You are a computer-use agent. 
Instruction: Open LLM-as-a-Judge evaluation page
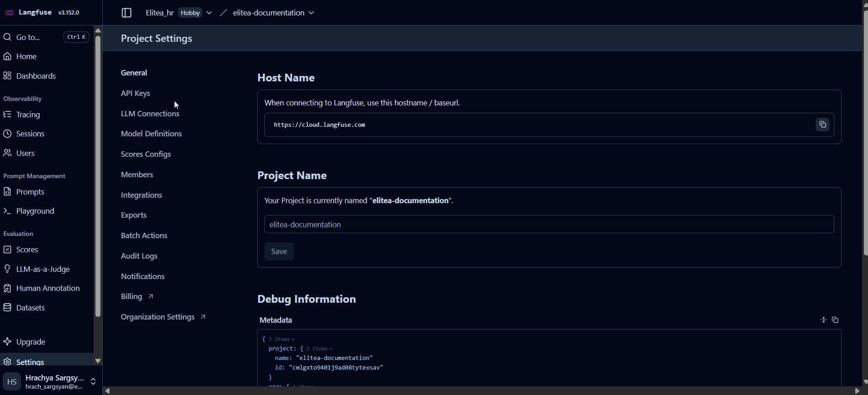tap(43, 269)
